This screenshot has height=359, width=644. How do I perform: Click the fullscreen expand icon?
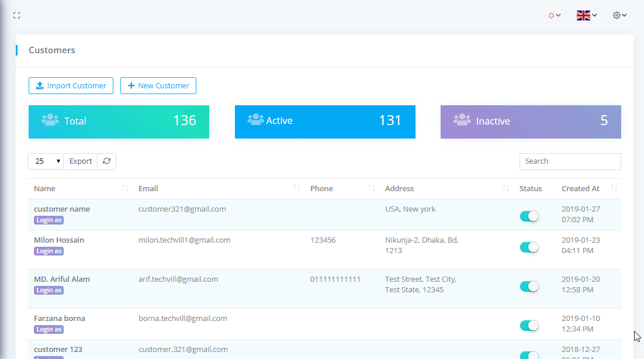click(17, 15)
